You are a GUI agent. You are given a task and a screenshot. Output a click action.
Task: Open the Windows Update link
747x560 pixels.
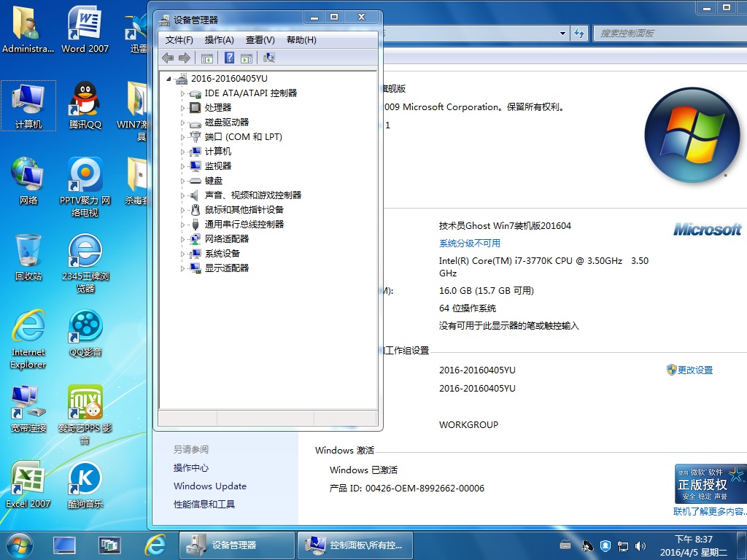[x=209, y=486]
